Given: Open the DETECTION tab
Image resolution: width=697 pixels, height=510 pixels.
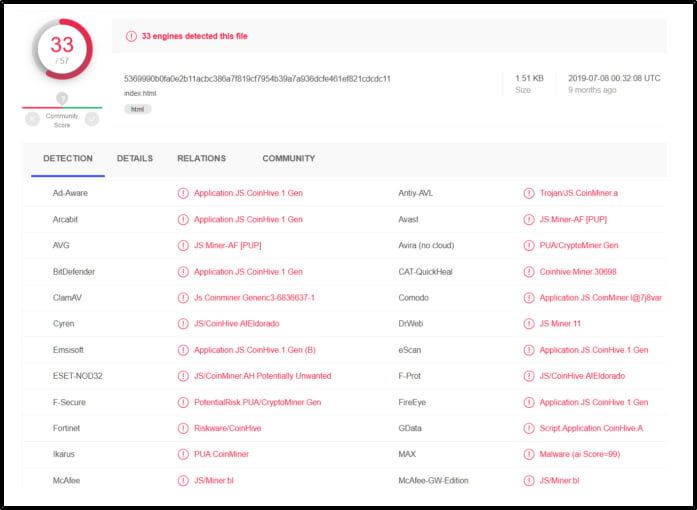Looking at the screenshot, I should pos(68,158).
